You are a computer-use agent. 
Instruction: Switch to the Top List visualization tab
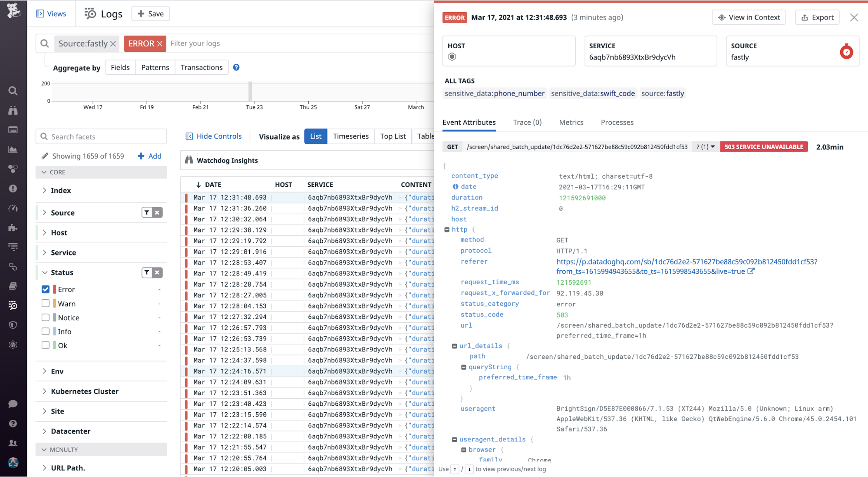coord(393,136)
